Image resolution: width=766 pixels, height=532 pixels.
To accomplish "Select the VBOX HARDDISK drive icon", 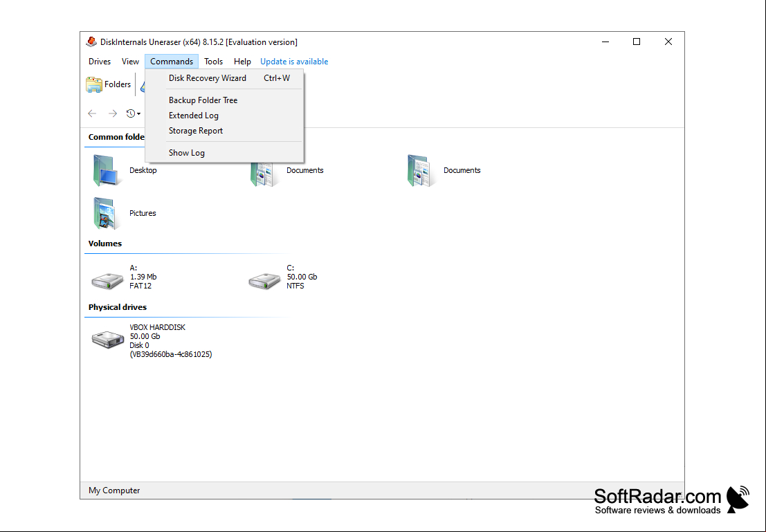I will click(108, 339).
